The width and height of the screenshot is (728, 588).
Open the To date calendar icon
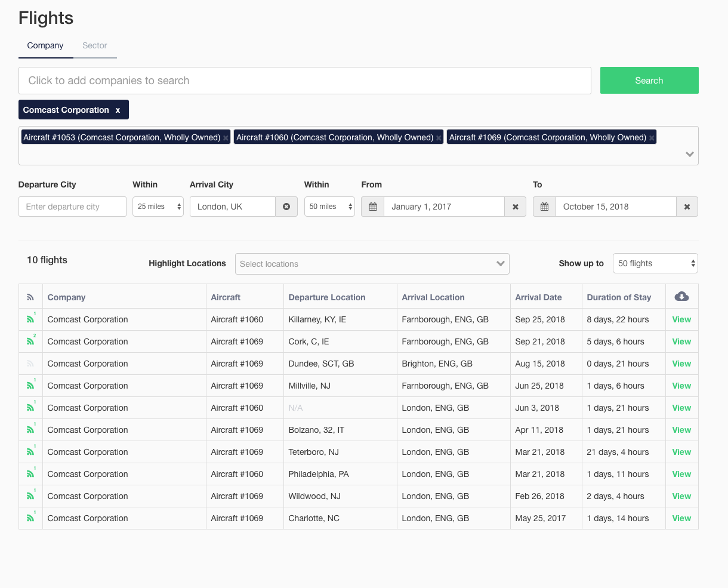[544, 207]
